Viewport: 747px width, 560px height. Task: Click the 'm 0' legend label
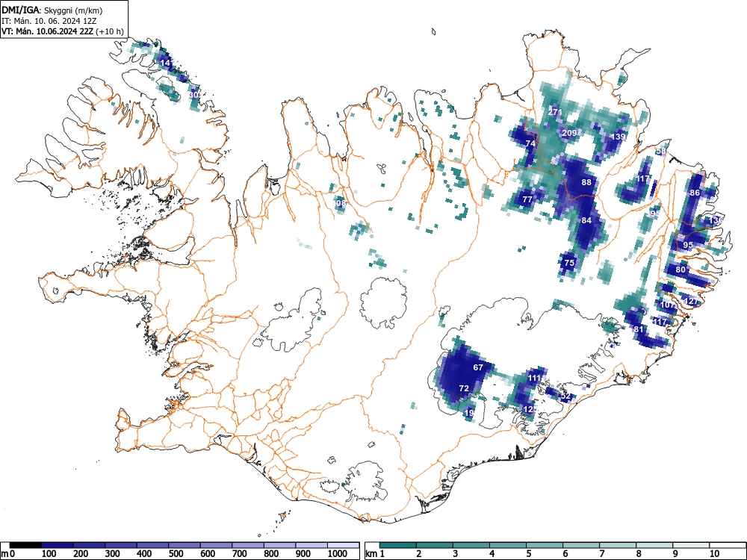coord(8,554)
